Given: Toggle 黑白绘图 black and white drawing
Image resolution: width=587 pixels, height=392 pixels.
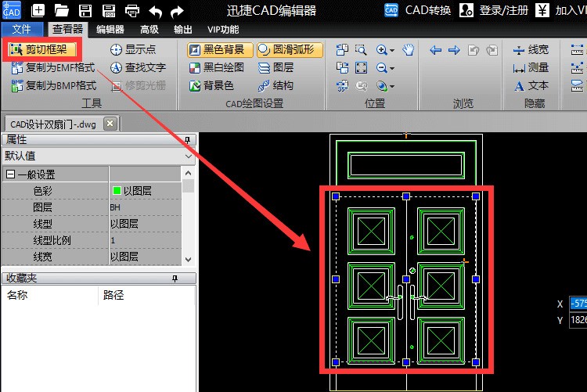Looking at the screenshot, I should [217, 67].
